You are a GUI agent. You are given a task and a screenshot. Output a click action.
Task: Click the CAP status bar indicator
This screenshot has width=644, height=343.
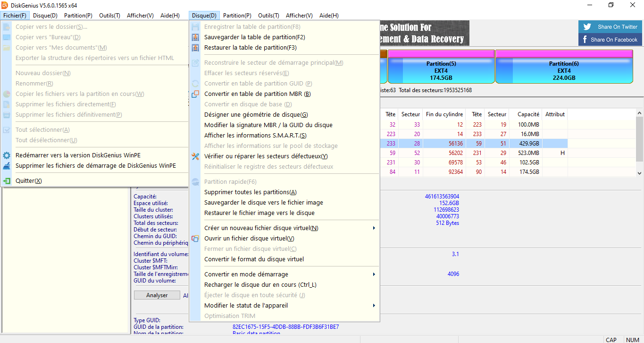611,340
